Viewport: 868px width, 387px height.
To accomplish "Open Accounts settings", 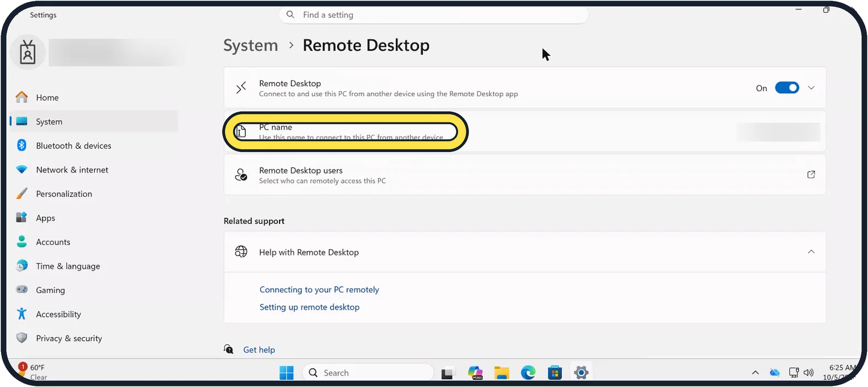I will click(93, 242).
